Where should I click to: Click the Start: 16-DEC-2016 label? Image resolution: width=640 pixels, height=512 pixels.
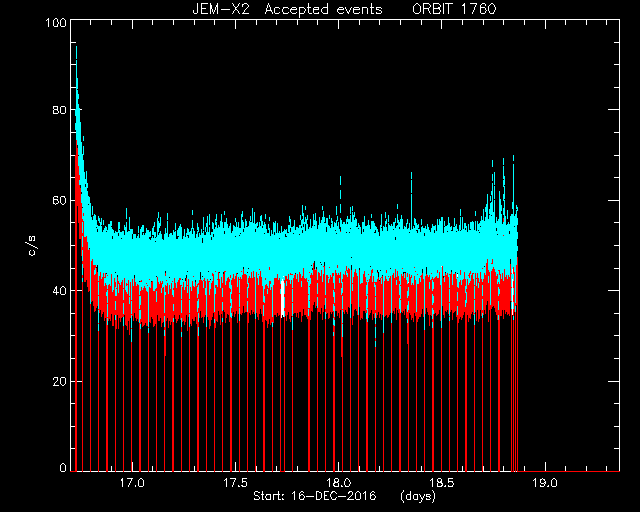click(315, 496)
